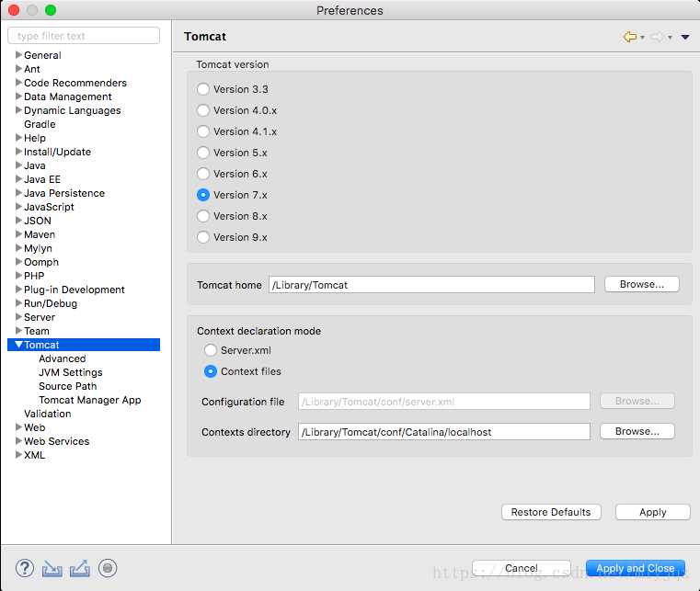Browse for Tomcat home folder

(641, 284)
